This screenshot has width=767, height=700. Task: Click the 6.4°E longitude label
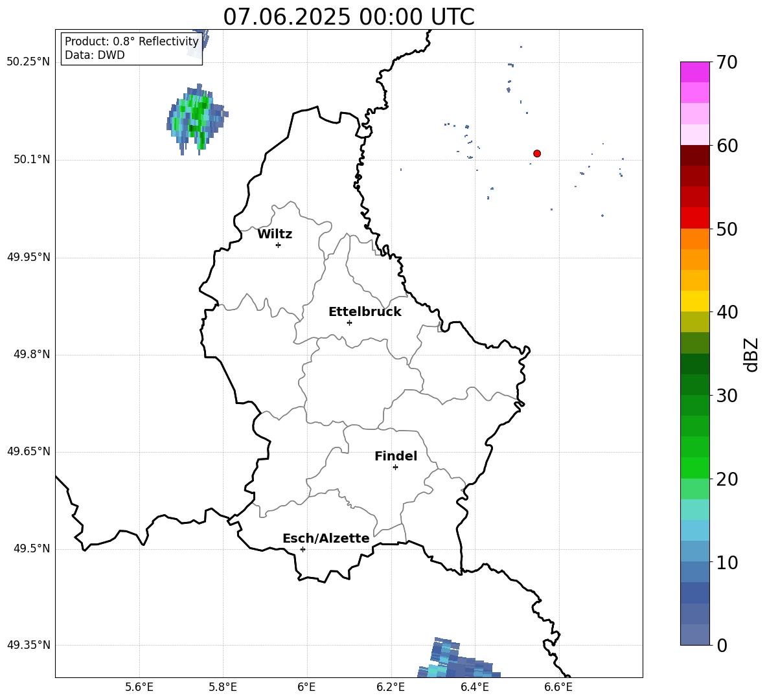click(474, 687)
